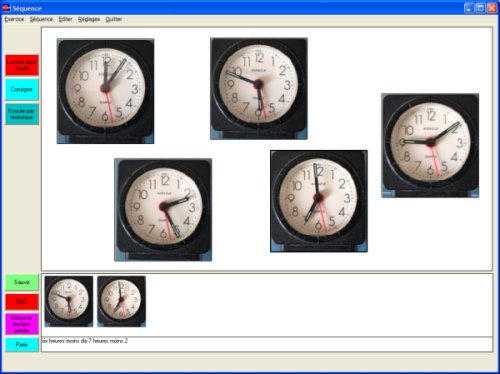Click the text field reading heures moins
Viewport: 500px width, 374px height.
267,344
